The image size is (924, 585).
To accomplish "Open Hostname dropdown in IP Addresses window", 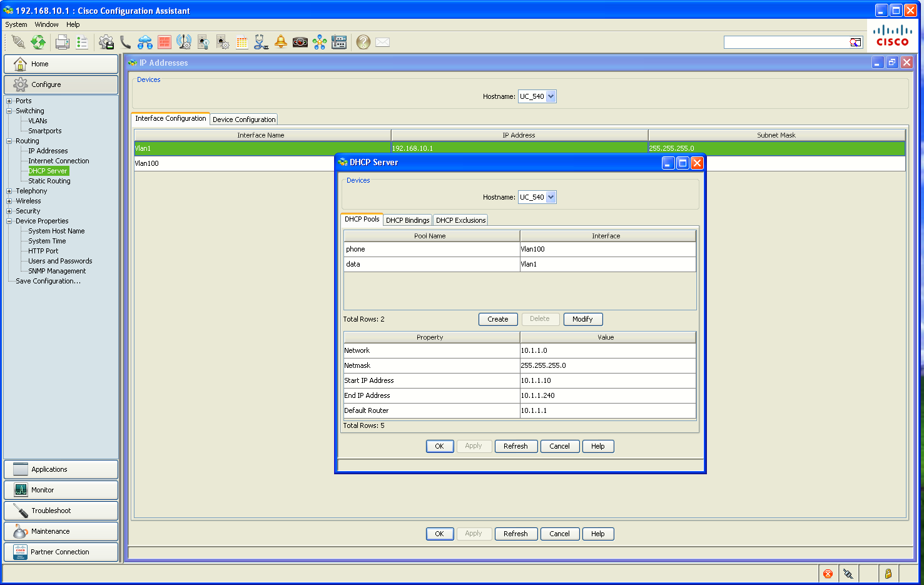I will click(x=551, y=96).
